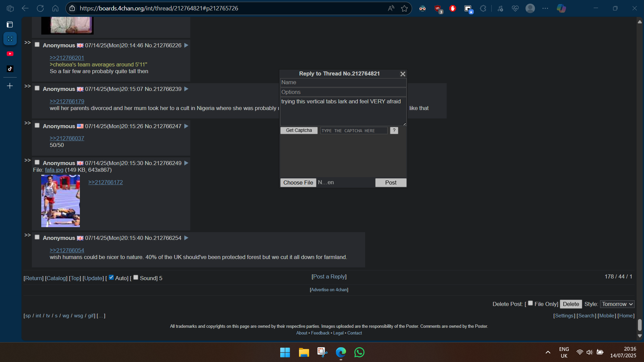This screenshot has width=644, height=362.
Task: Open Wi-Fi network settings tray icon
Action: pos(580,352)
